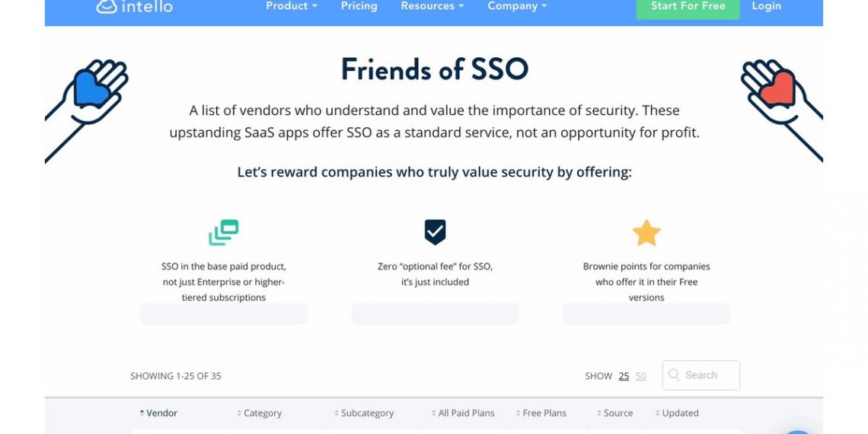
Task: Click the blue heart hand illustration
Action: pos(93,88)
